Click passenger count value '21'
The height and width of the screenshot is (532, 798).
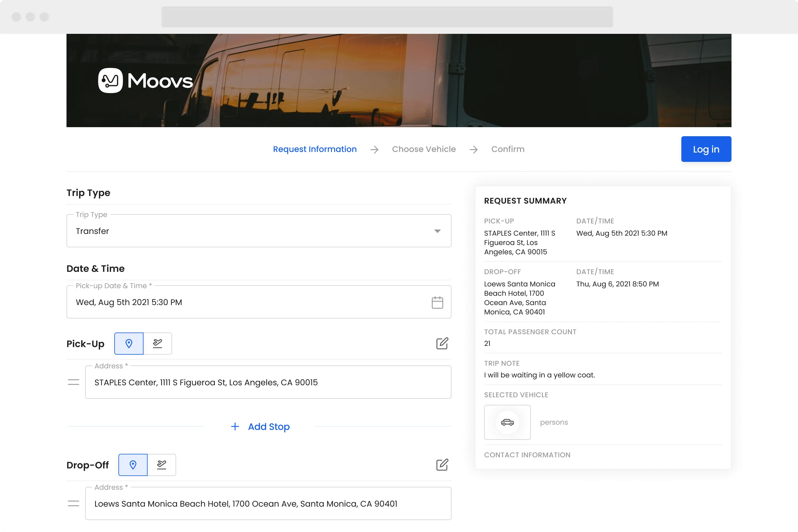487,343
